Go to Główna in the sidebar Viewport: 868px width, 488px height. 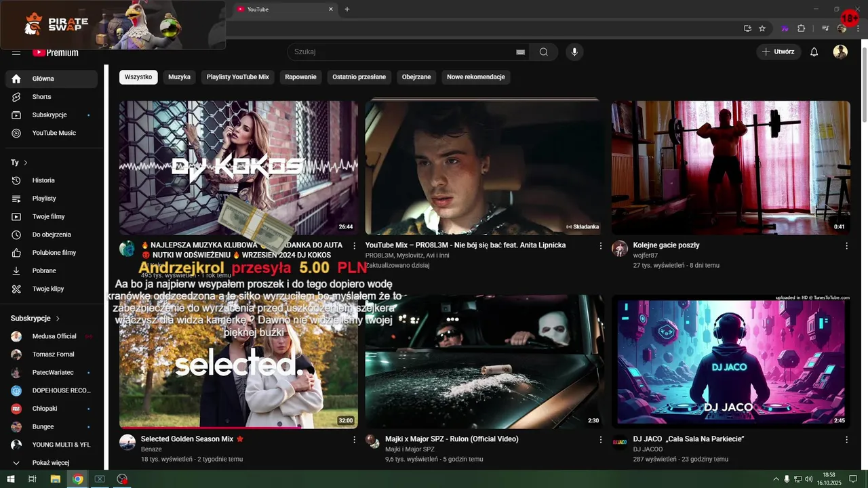pos(52,79)
